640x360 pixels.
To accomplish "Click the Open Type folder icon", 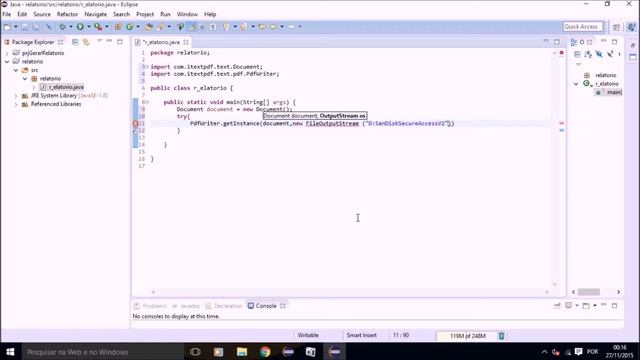I will coord(149,27).
